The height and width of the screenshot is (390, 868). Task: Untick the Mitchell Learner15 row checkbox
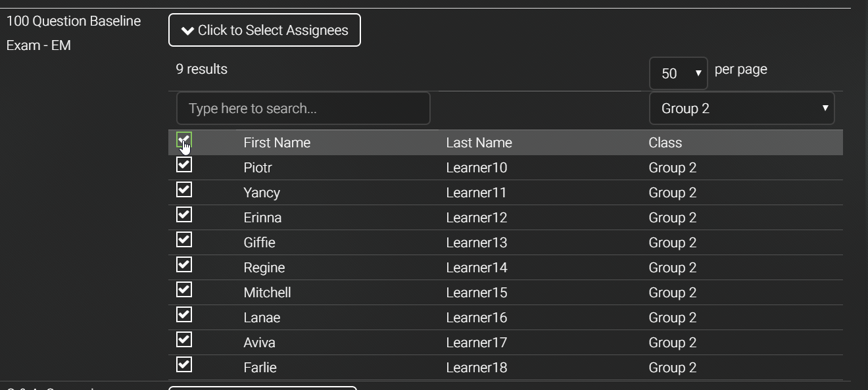184,290
